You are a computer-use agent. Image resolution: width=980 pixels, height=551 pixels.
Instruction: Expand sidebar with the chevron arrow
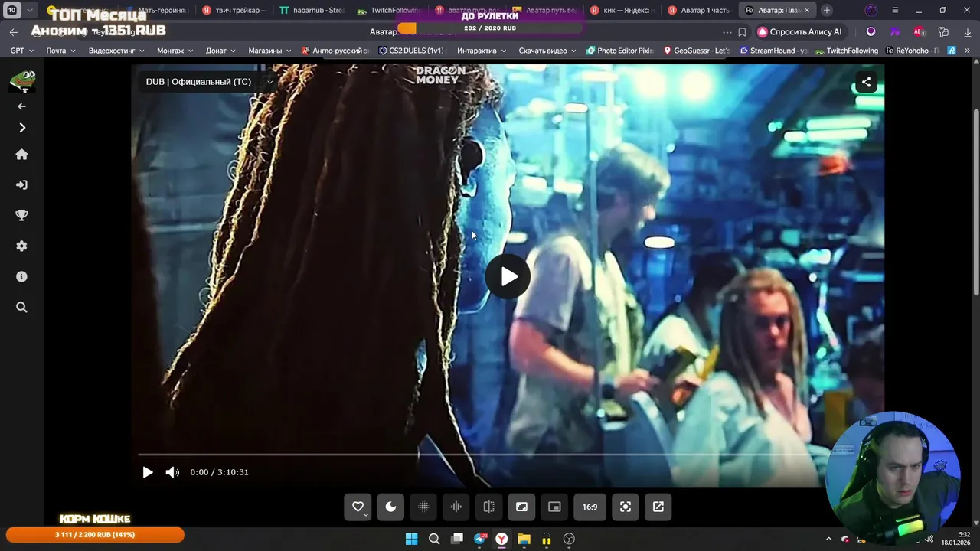point(21,128)
